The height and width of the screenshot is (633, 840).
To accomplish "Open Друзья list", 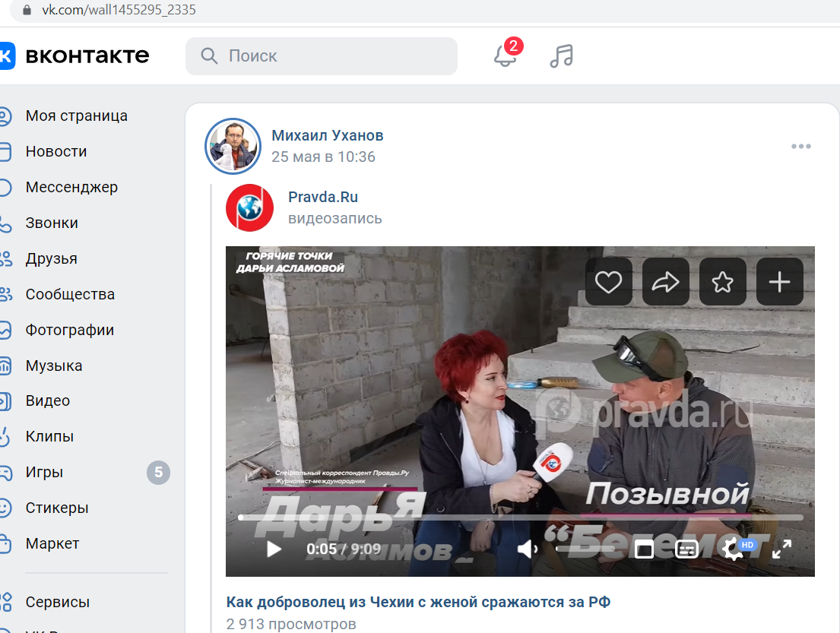I will tap(52, 258).
